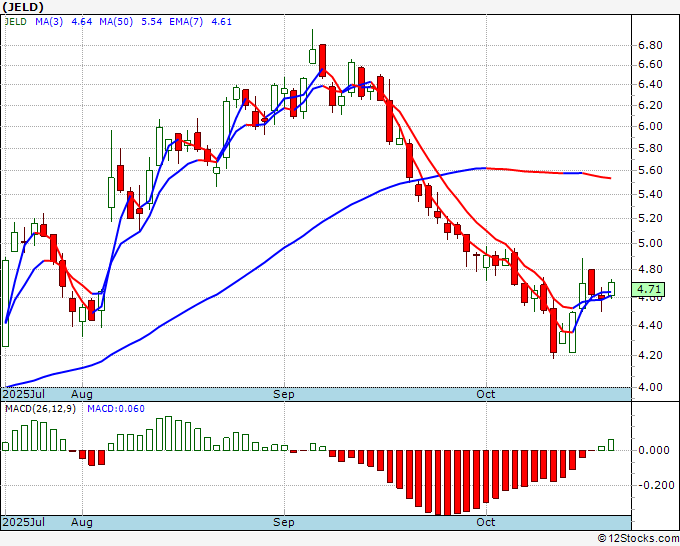The image size is (680, 546).
Task: Click the 6.60 price axis label
Action: tap(650, 65)
